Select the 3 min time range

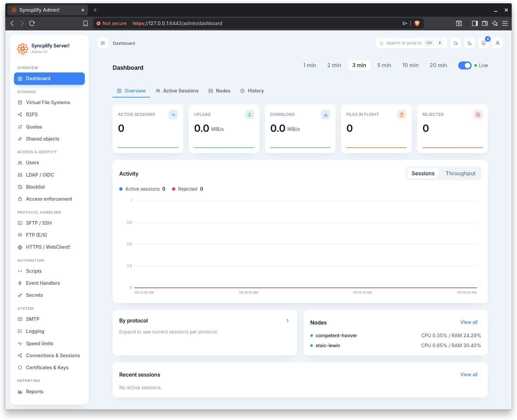click(x=359, y=65)
